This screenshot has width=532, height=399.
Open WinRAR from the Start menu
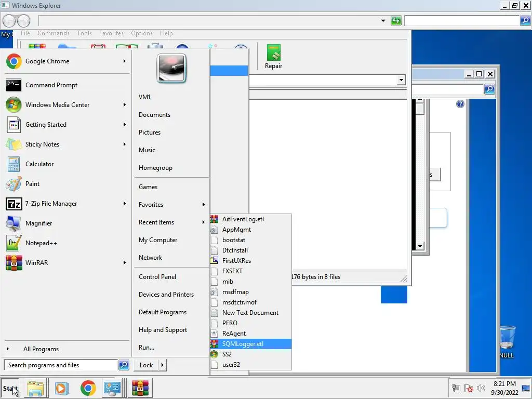[36, 262]
